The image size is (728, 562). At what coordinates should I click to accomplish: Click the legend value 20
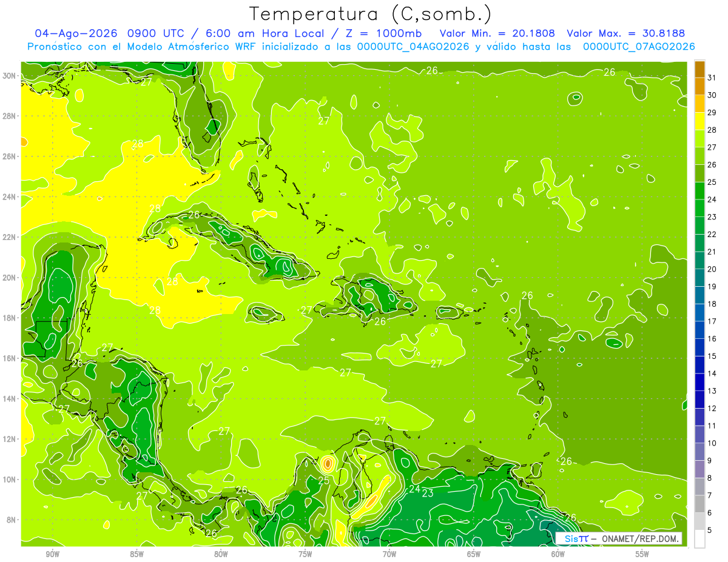tap(712, 269)
